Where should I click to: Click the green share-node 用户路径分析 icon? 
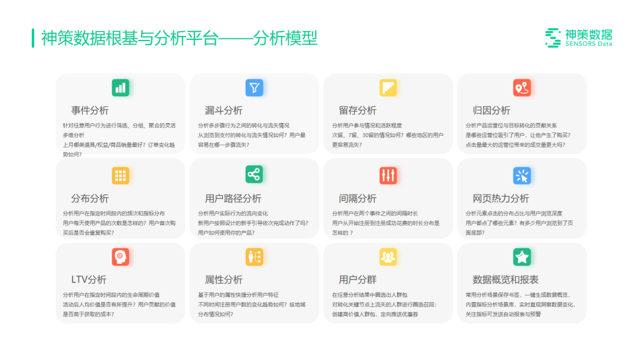254,174
